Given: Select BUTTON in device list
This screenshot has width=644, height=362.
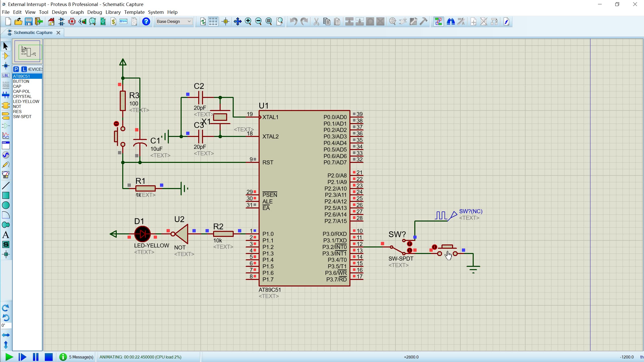Looking at the screenshot, I should [27, 81].
